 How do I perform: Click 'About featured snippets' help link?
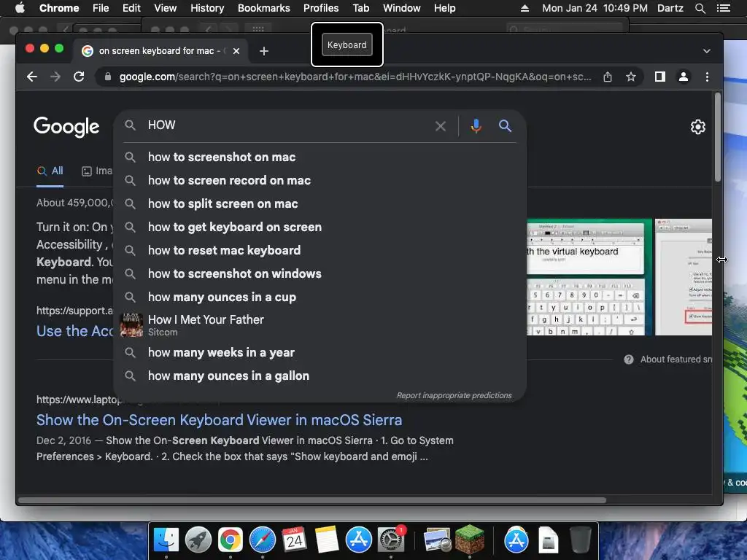pyautogui.click(x=667, y=359)
